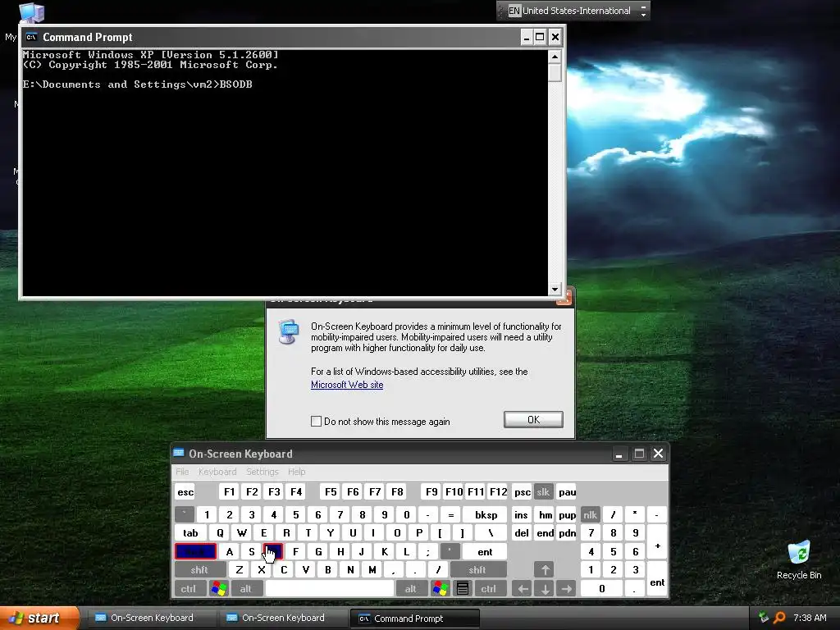Click the backtick key before 1
Screen dimensions: 840x630
185,515
